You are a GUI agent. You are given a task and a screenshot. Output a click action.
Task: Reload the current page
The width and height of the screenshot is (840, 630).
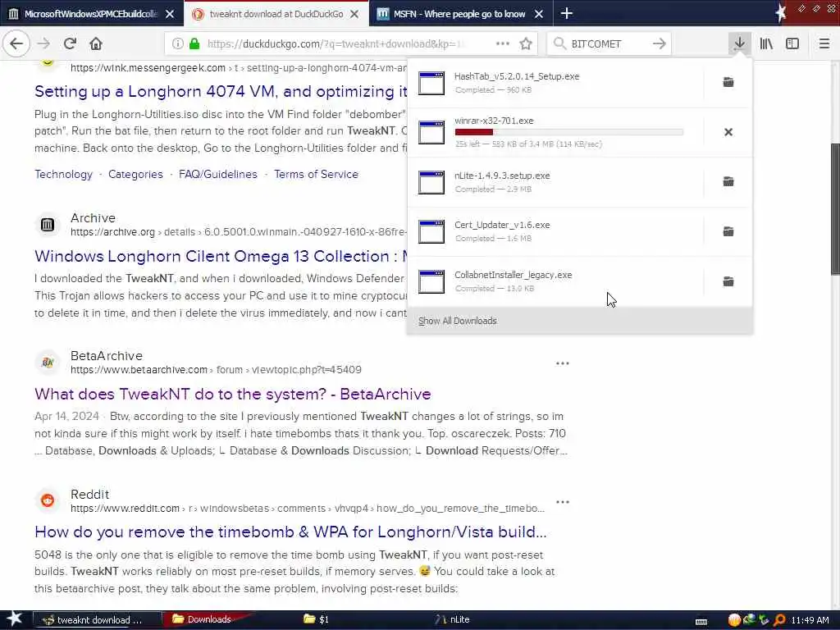point(70,43)
